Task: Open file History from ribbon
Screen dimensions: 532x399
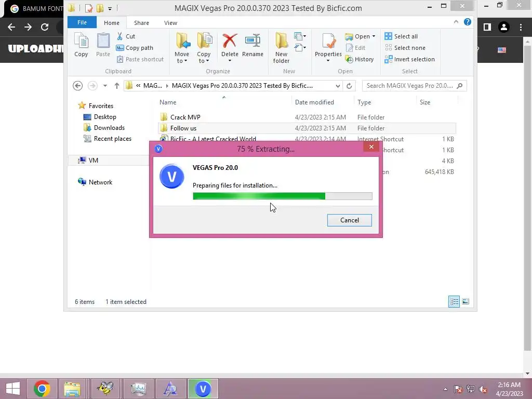Action: (x=360, y=59)
